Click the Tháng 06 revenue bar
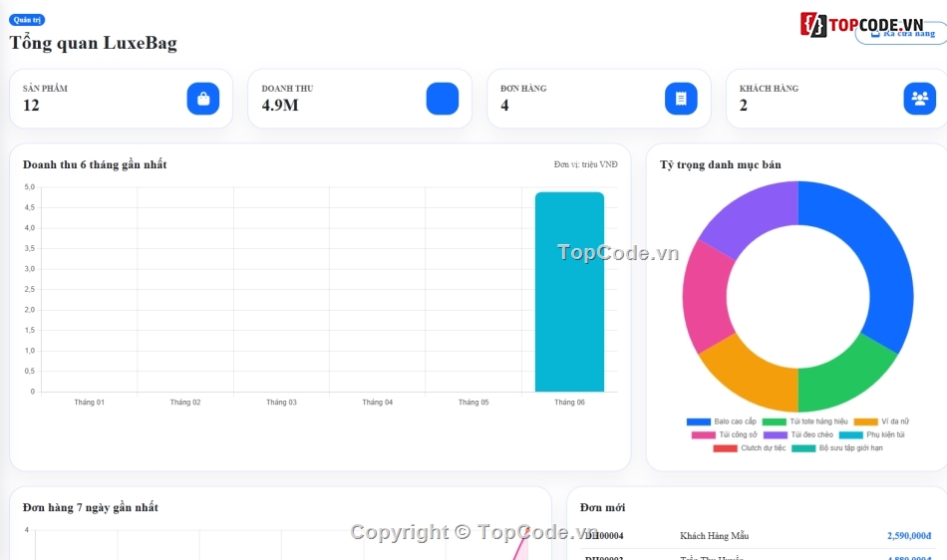Image resolution: width=947 pixels, height=560 pixels. [569, 292]
